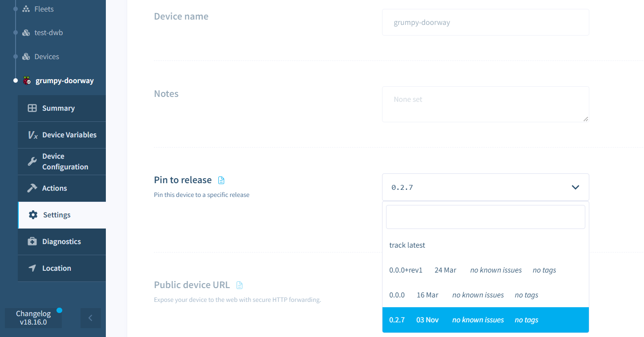This screenshot has height=337, width=644.
Task: Click the Settings gear icon
Action: tap(33, 215)
